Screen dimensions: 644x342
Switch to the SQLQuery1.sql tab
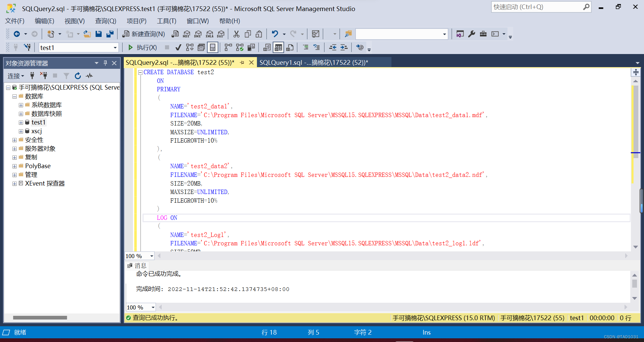point(314,62)
